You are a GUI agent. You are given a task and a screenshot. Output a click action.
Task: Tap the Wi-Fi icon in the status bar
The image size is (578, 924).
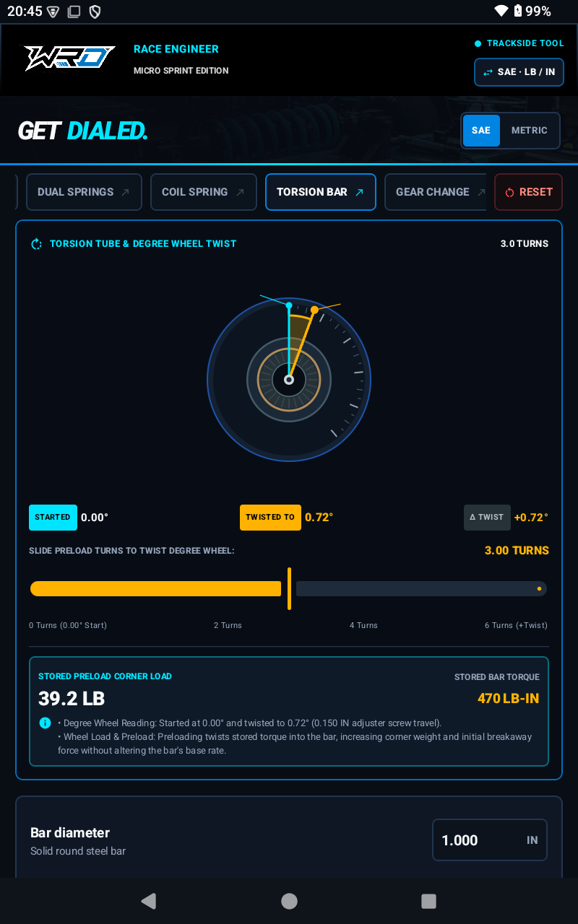pos(501,11)
